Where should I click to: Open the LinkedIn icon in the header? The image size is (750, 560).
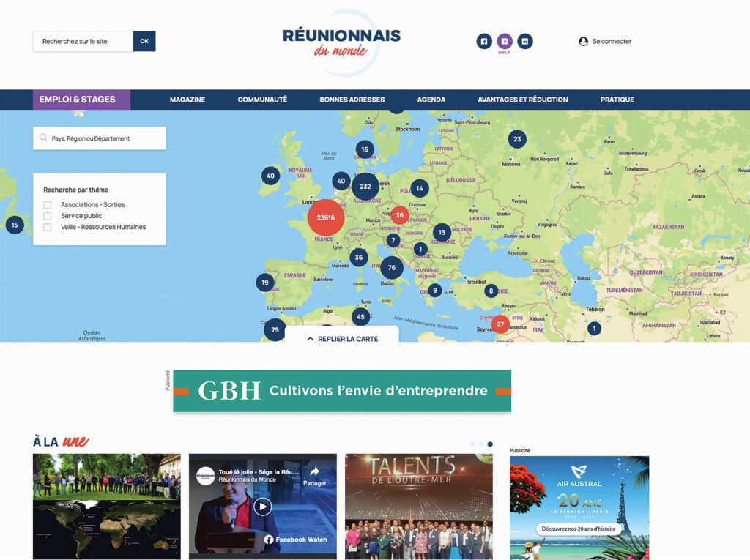coord(525,41)
